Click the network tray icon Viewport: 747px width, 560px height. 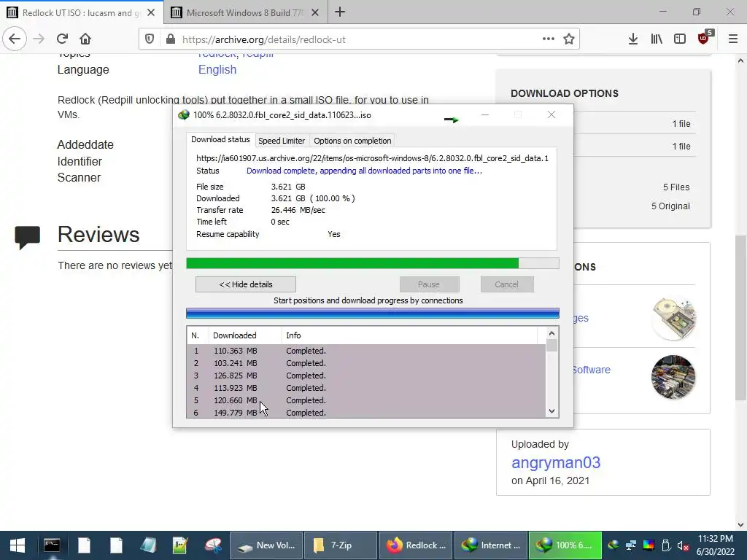[x=631, y=545]
